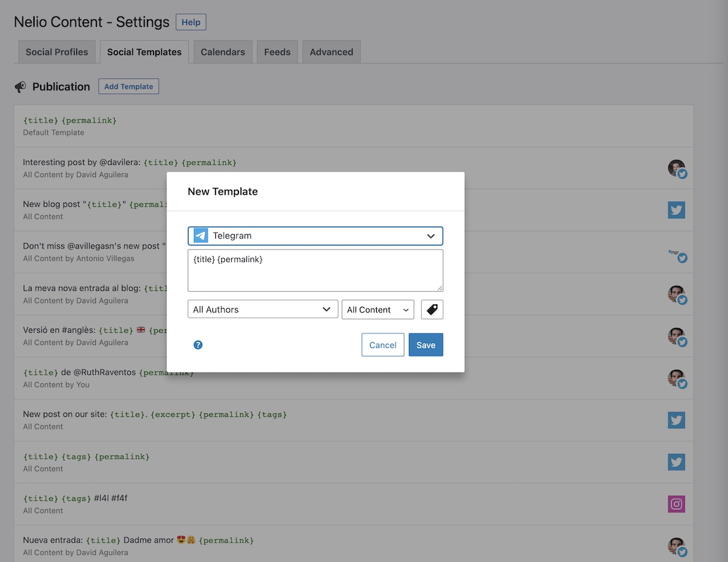Click the Telegram icon in network selector
Screen dimensions: 728x562
(x=201, y=236)
